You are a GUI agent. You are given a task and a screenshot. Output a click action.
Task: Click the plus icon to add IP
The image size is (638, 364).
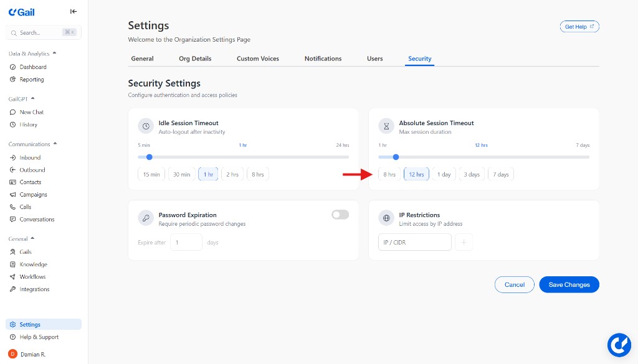click(x=464, y=242)
